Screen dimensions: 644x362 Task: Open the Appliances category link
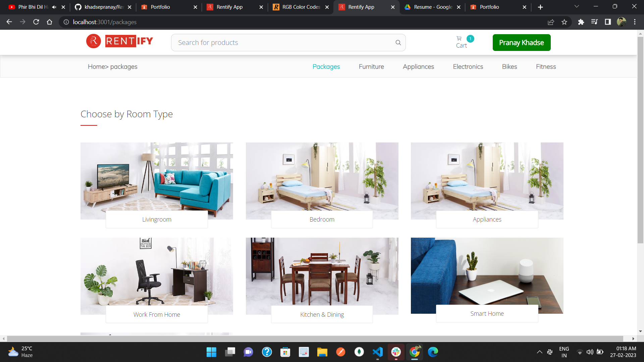click(418, 67)
